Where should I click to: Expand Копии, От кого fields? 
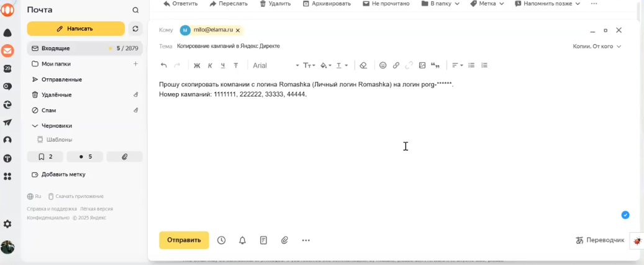tap(597, 47)
